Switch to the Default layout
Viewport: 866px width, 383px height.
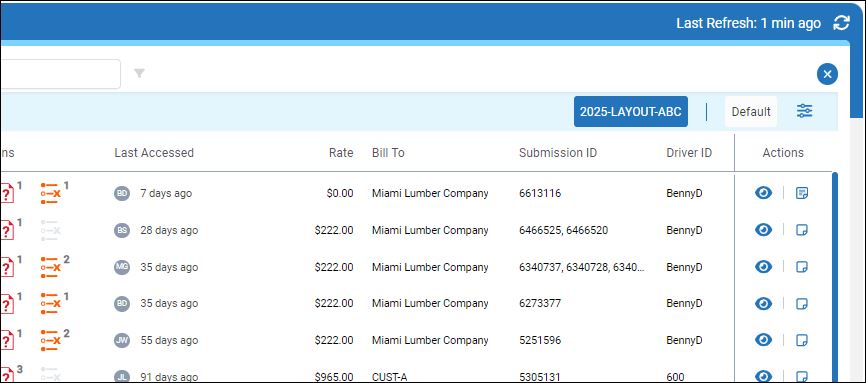[751, 112]
